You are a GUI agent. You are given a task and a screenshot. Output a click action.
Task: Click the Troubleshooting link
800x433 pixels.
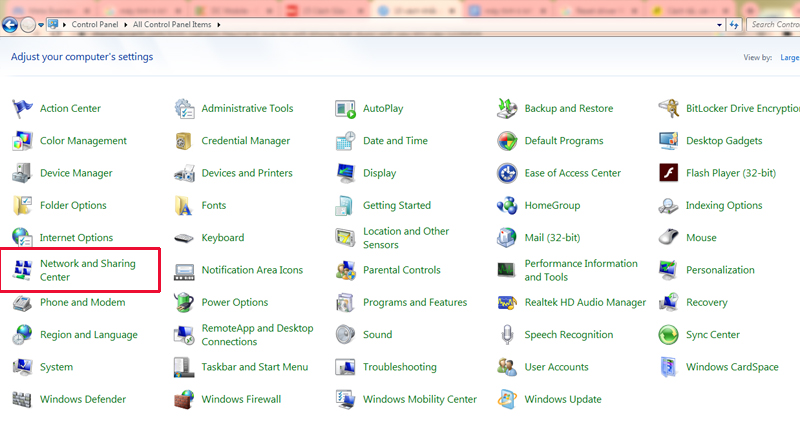(399, 367)
